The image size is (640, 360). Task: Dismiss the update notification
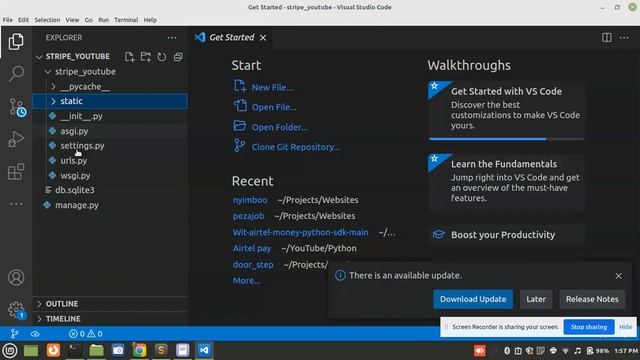coord(618,276)
